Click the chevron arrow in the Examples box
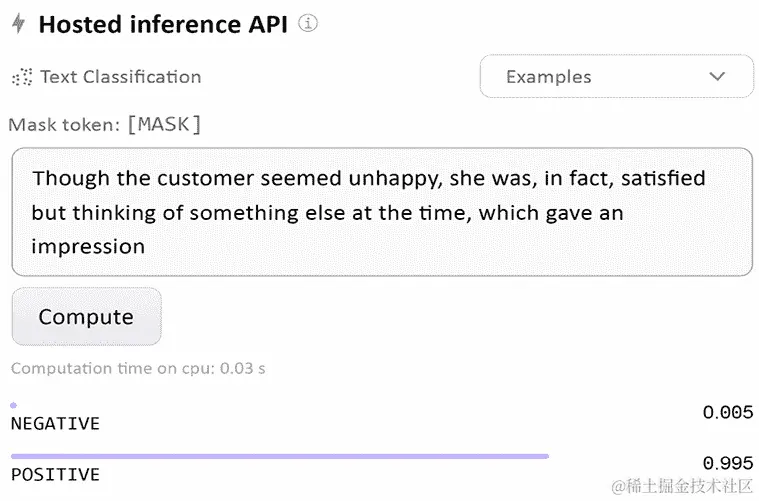Image resolution: width=759 pixels, height=501 pixels. (x=717, y=77)
